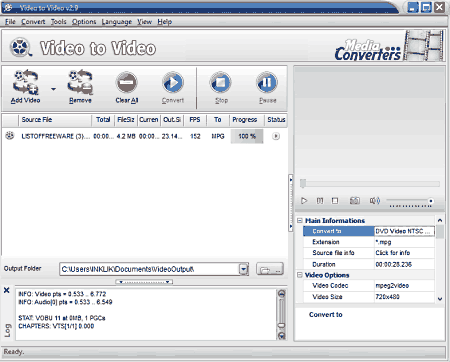
Task: Start conversion with the Convert icon
Action: (x=173, y=82)
